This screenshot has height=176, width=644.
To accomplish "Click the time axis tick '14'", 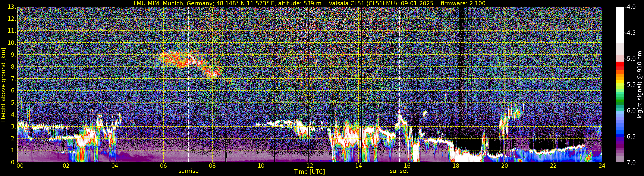I will [358, 166].
